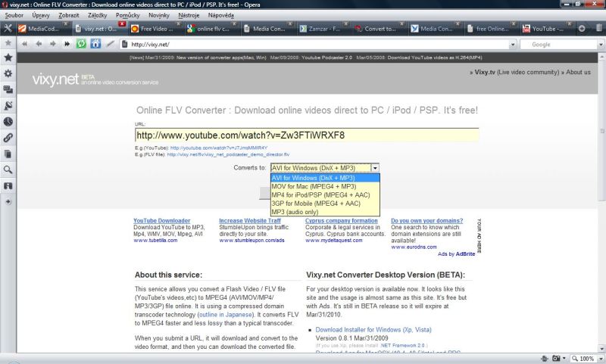Click the small star icon above sidebar
The height and width of the screenshot is (364, 606).
8,42
